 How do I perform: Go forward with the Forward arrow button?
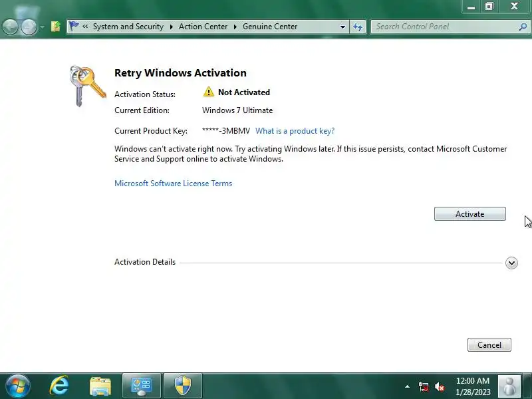(29, 27)
